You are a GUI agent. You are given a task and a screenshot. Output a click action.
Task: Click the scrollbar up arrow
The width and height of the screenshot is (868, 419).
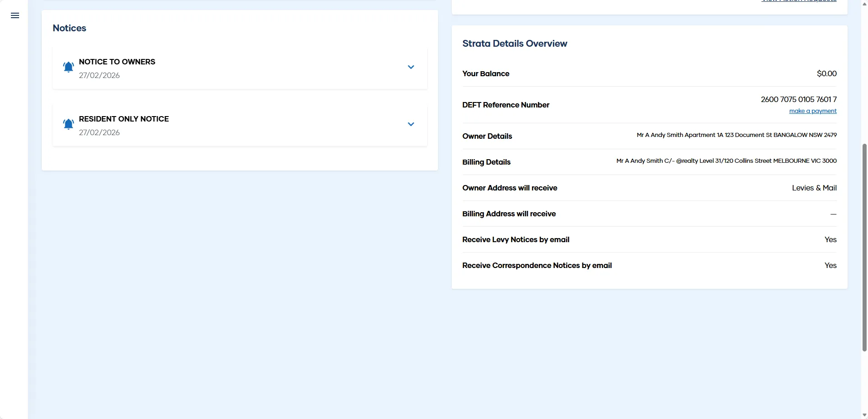coord(864,4)
